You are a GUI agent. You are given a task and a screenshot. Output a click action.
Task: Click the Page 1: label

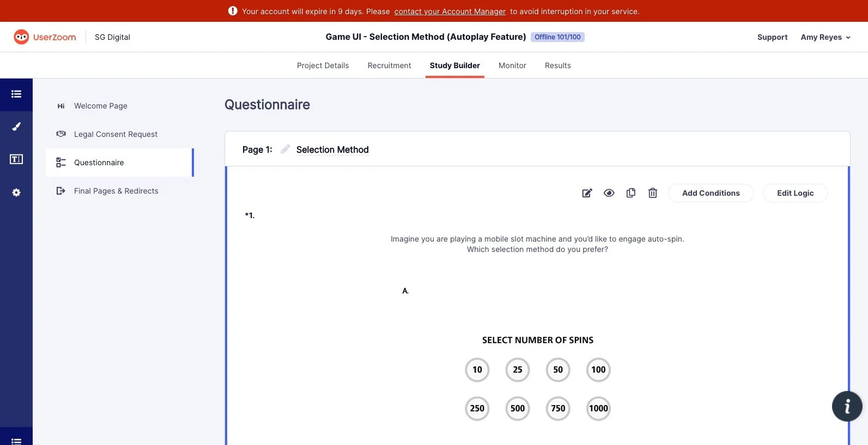pyautogui.click(x=257, y=150)
